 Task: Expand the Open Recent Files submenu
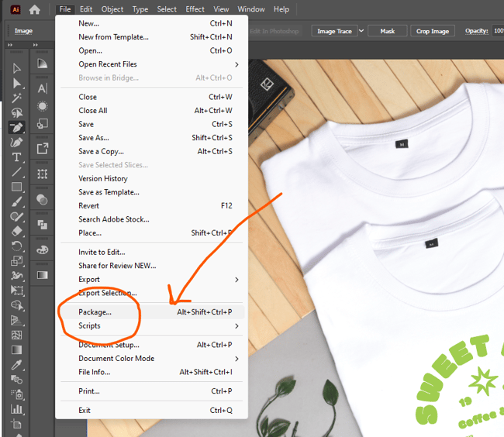pos(236,64)
